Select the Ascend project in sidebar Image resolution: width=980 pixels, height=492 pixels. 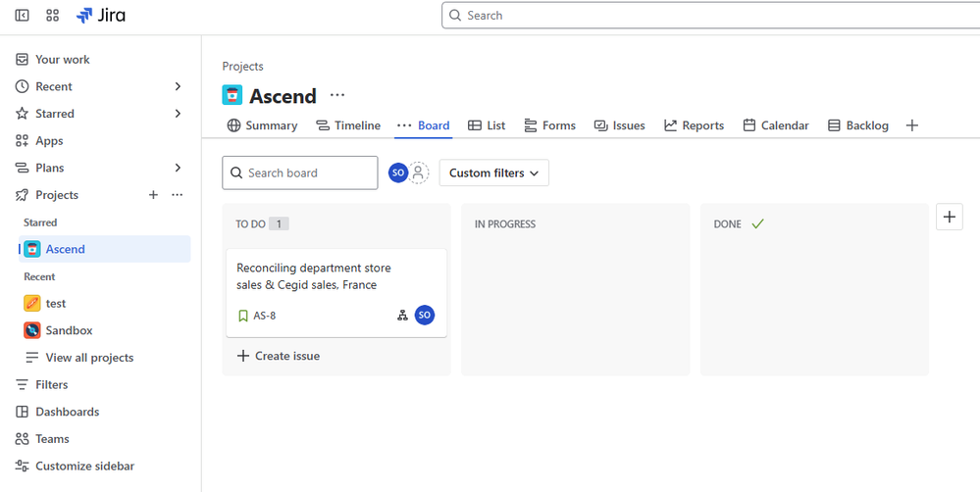pyautogui.click(x=104, y=249)
